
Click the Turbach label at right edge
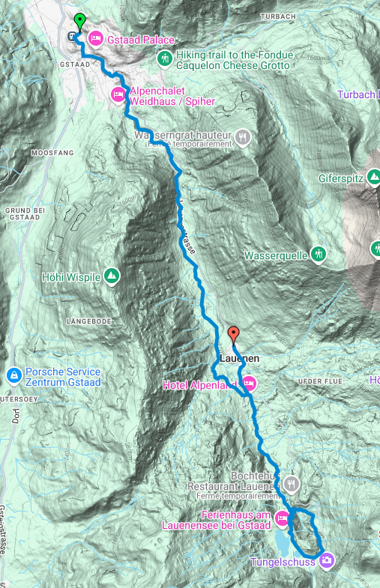[x=358, y=94]
